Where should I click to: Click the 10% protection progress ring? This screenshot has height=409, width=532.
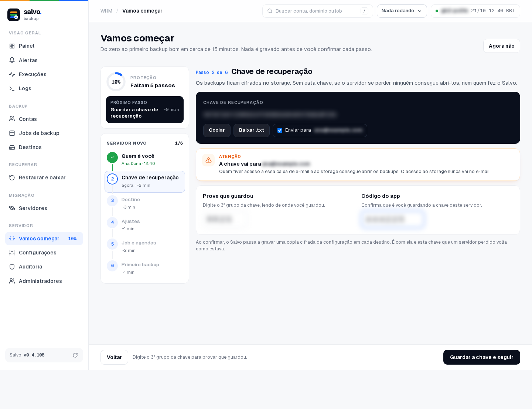[116, 82]
